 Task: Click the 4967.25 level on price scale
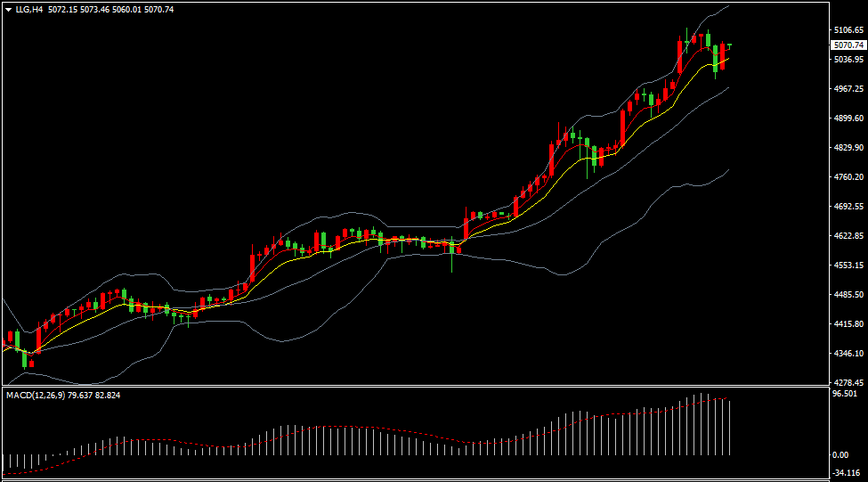tap(848, 89)
